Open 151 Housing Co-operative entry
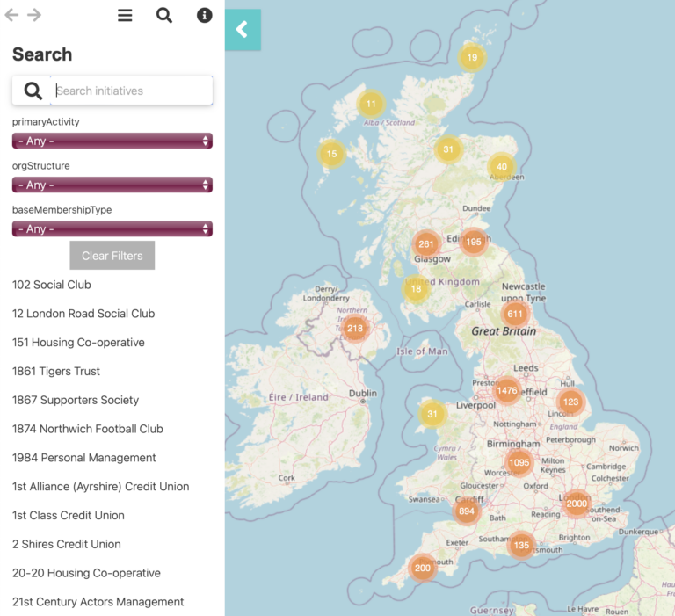 pyautogui.click(x=78, y=343)
